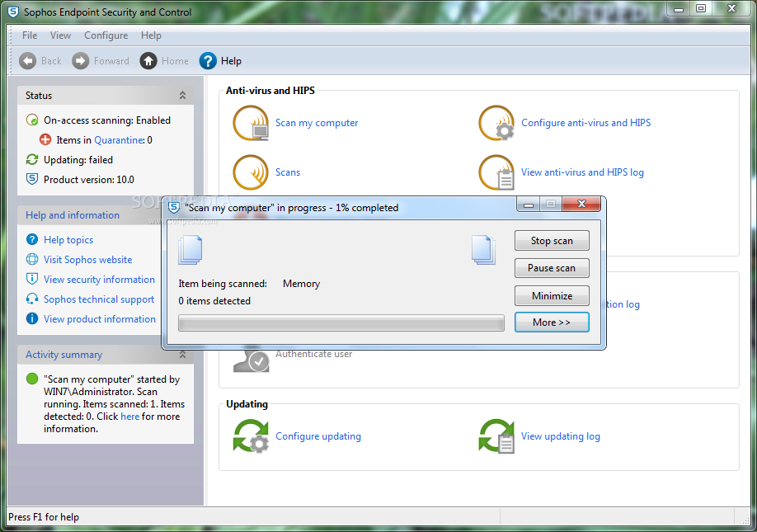Image resolution: width=757 pixels, height=532 pixels.
Task: Open the View menu
Action: click(x=60, y=35)
